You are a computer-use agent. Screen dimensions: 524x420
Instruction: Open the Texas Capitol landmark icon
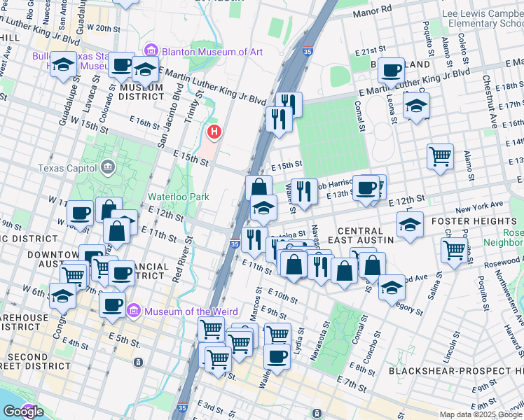coord(107,167)
